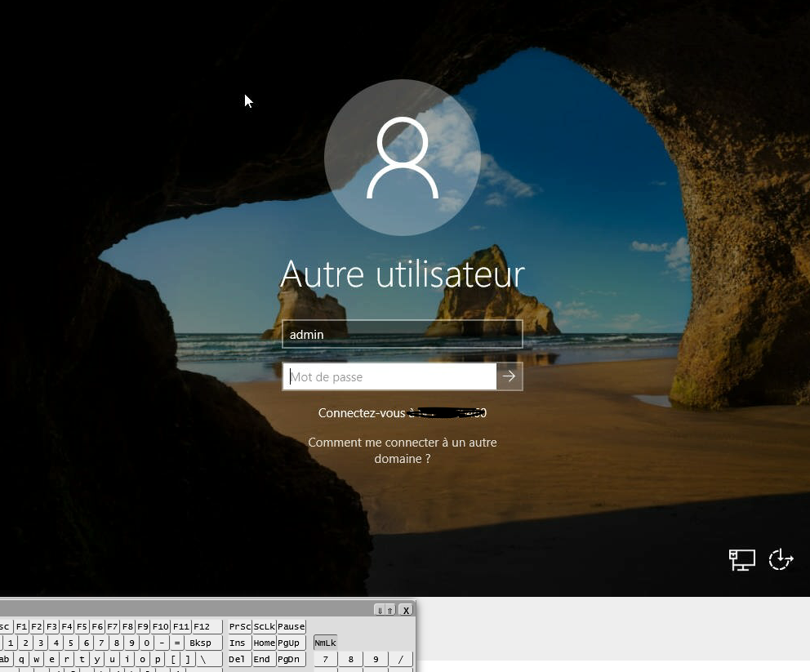Open the network connection icon
The height and width of the screenshot is (672, 810).
tap(741, 559)
